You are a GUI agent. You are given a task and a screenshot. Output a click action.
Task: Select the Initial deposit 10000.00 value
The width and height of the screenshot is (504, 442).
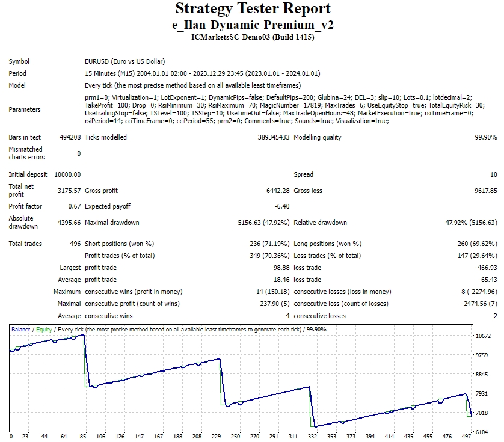point(67,174)
